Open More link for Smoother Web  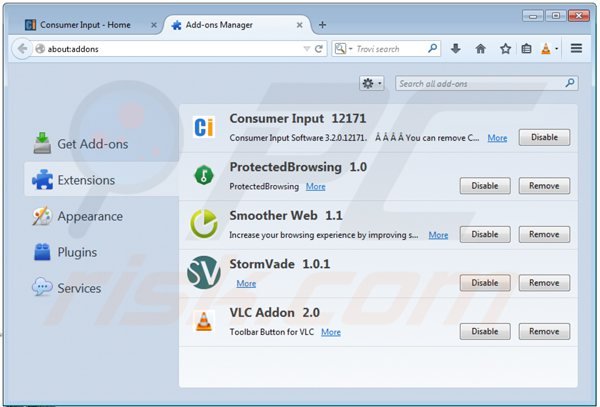[438, 235]
